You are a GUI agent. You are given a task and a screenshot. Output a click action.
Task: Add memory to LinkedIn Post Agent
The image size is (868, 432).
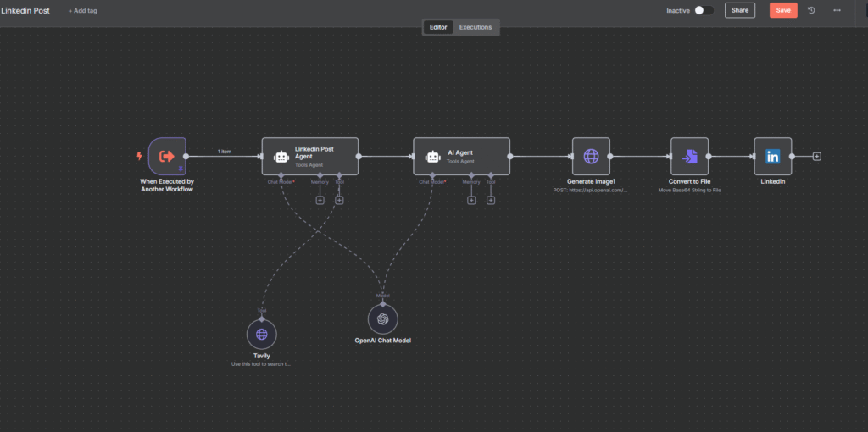[x=320, y=200]
